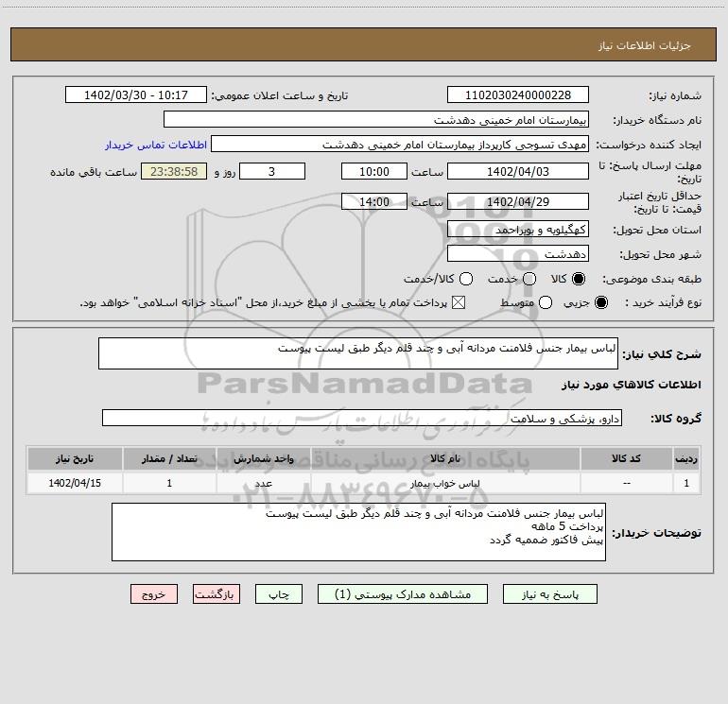Select the متوسط purchase type radio
This screenshot has width=728, height=704.
coord(546,302)
